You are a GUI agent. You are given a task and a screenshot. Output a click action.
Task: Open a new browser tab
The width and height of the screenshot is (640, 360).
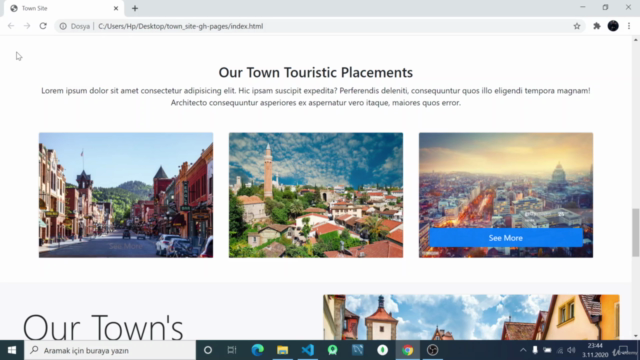pyautogui.click(x=135, y=8)
